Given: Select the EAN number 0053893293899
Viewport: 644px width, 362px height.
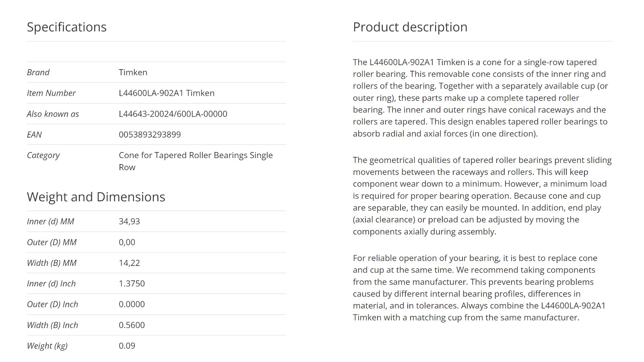Looking at the screenshot, I should (150, 134).
